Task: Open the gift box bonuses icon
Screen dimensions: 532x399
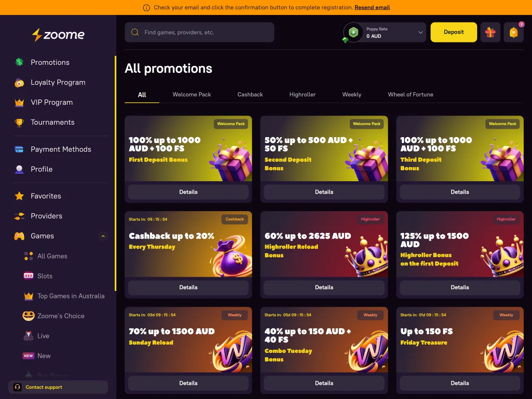Action: point(490,32)
